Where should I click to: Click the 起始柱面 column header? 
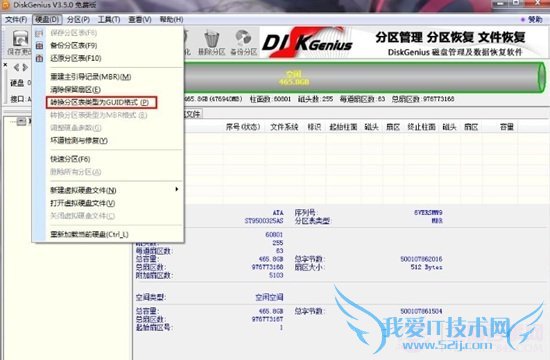(343, 127)
